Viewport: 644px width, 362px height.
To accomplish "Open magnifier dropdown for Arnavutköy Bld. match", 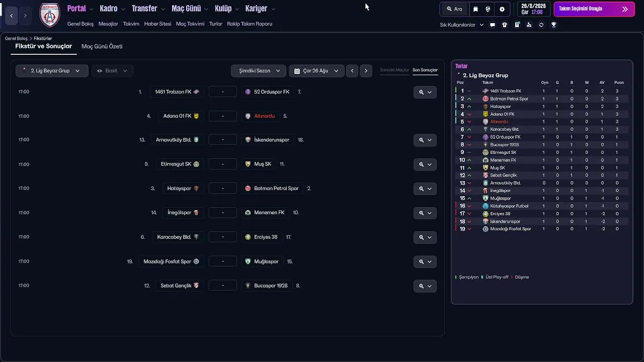I will coord(425,140).
